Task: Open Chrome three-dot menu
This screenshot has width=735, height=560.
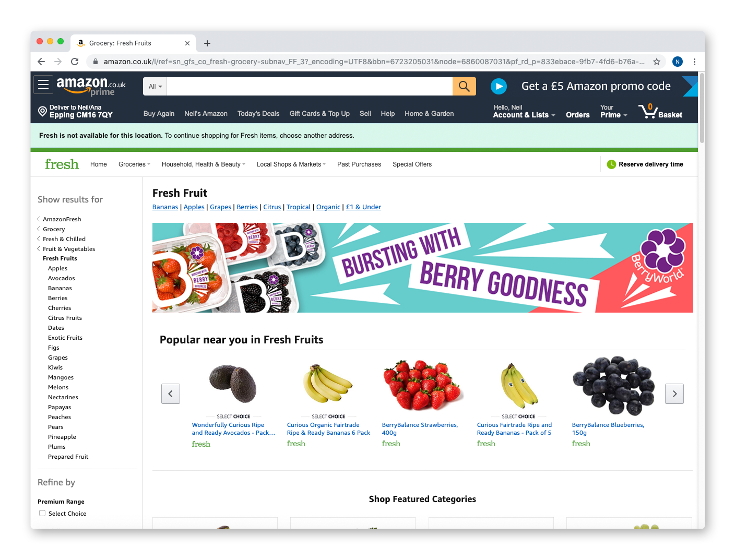Action: tap(694, 62)
